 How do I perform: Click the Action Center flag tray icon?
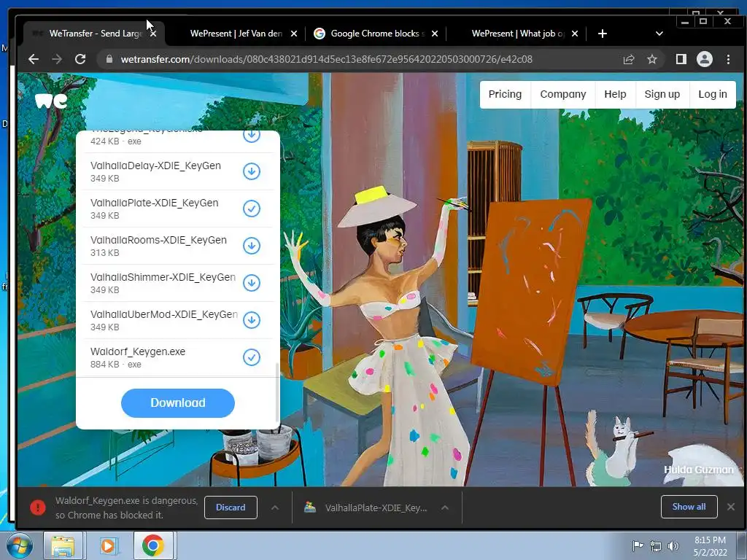pos(638,545)
